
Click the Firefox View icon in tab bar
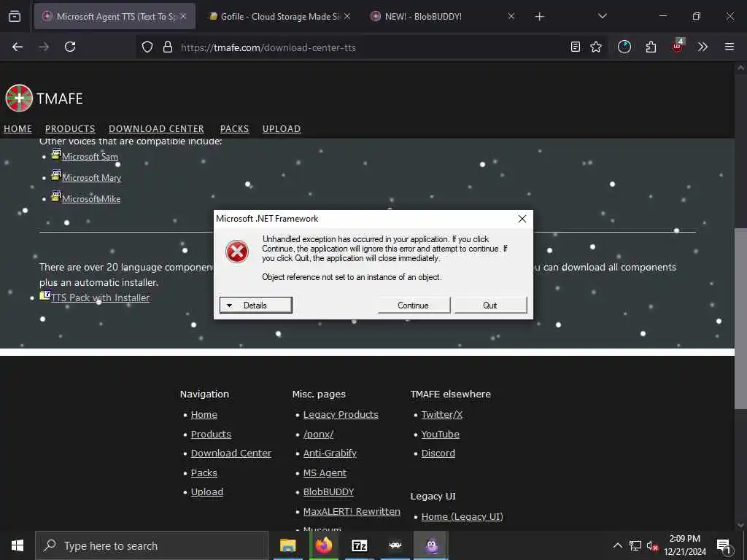pos(15,16)
